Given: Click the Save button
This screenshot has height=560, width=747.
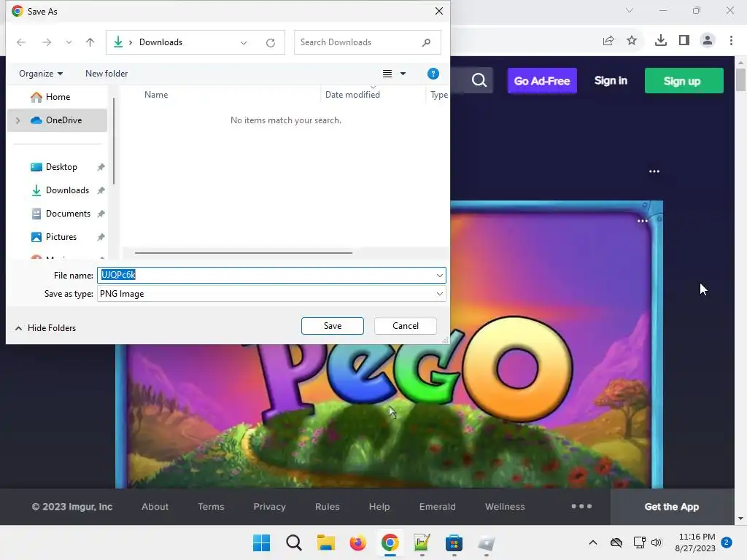Looking at the screenshot, I should (x=333, y=326).
